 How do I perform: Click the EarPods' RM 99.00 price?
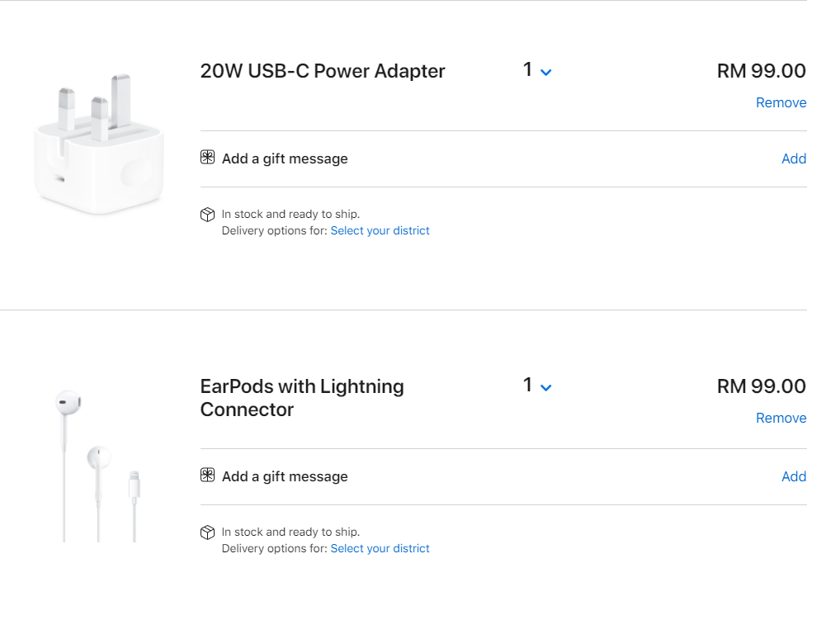click(x=761, y=386)
